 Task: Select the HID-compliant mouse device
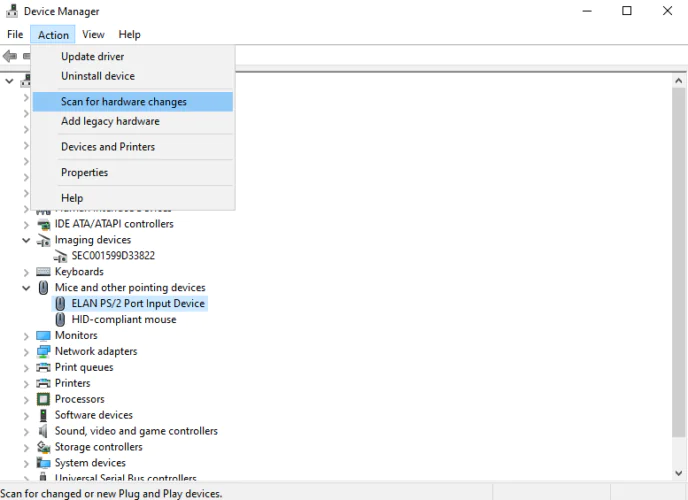123,320
